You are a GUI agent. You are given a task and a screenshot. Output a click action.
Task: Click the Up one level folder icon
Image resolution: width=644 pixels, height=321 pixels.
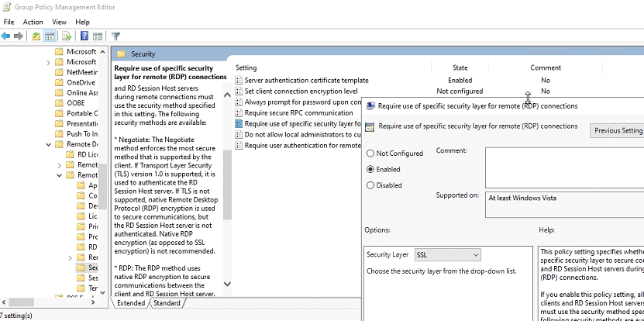coord(36,36)
